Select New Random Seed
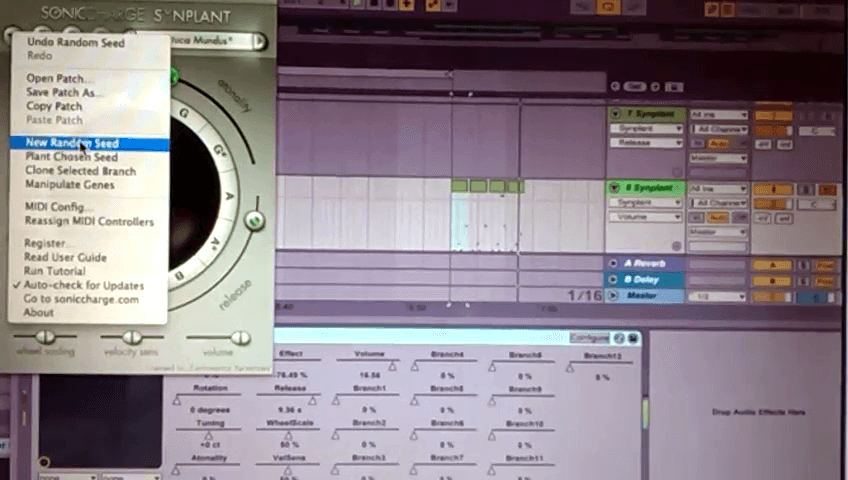The width and height of the screenshot is (848, 480). [x=89, y=143]
